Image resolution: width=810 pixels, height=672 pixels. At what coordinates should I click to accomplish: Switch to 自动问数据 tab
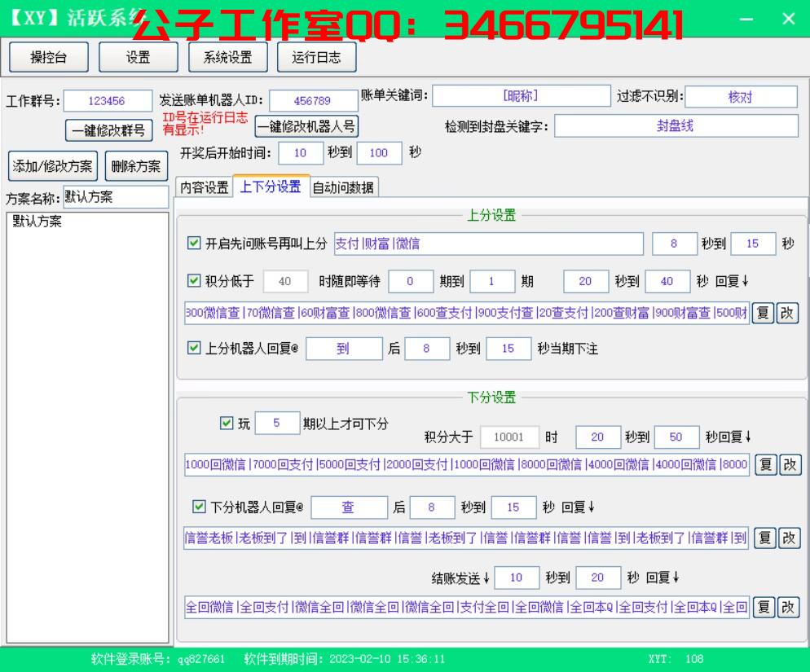344,187
